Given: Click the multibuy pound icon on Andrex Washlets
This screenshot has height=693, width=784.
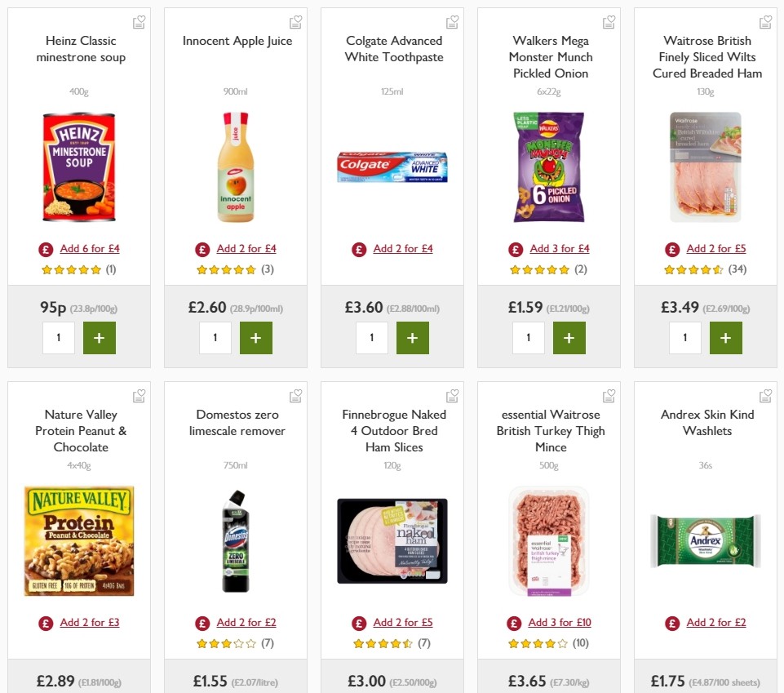Looking at the screenshot, I should coord(671,622).
